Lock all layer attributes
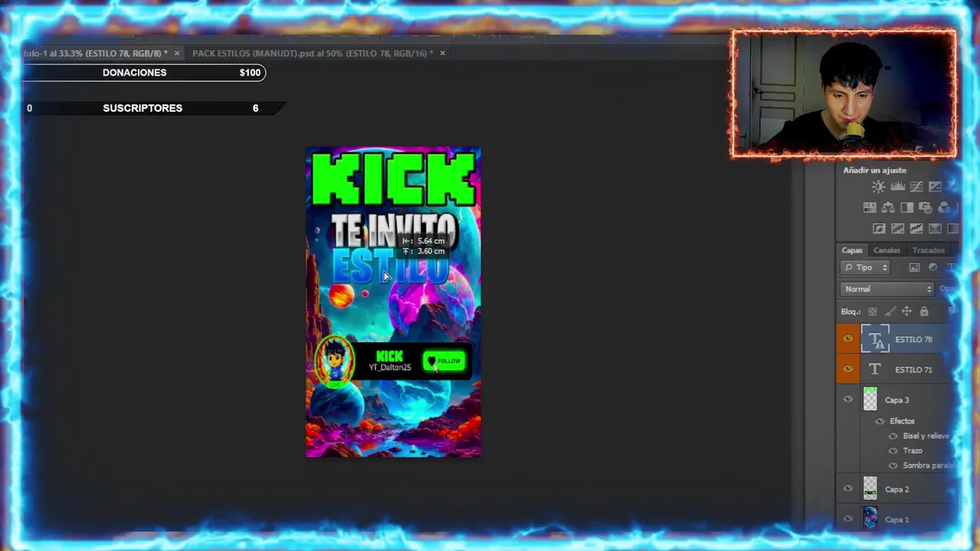The image size is (980, 551). pyautogui.click(x=924, y=311)
